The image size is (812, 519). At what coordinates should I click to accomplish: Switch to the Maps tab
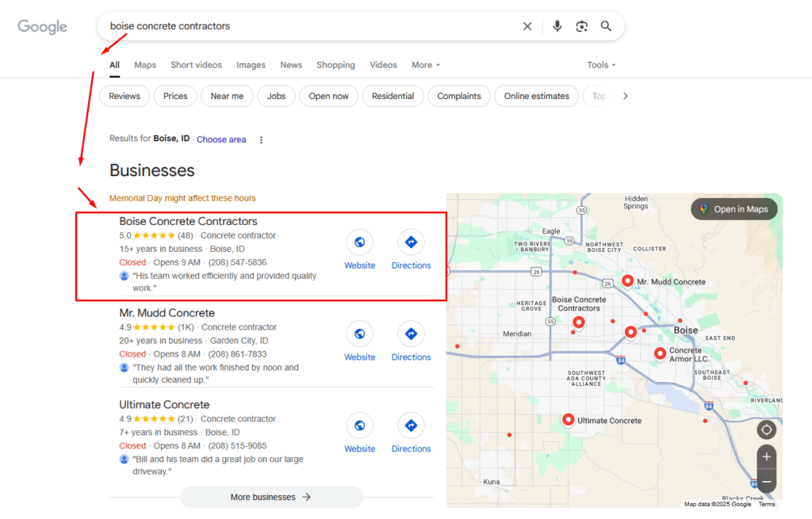(x=145, y=65)
